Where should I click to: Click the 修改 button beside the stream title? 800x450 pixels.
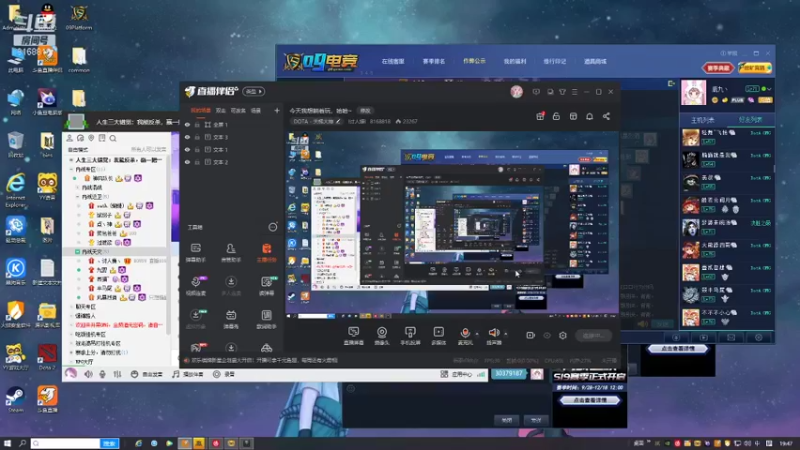365,111
